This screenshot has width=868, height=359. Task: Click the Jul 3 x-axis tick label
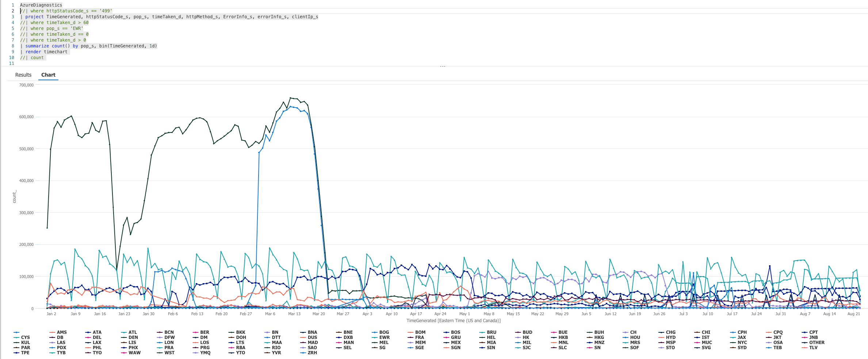pyautogui.click(x=683, y=314)
